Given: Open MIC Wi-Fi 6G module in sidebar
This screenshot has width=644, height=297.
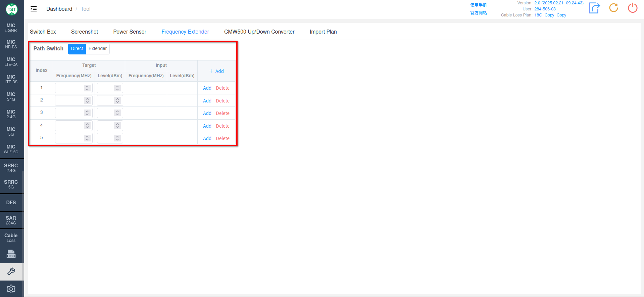Looking at the screenshot, I should [11, 149].
